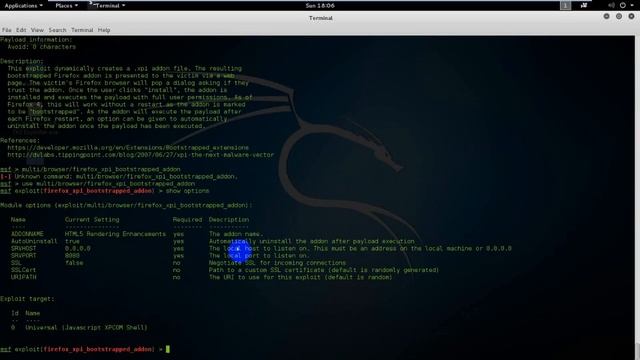Click 'The URI to use for this exploit' description
The height and width of the screenshot is (360, 640).
tap(300, 277)
